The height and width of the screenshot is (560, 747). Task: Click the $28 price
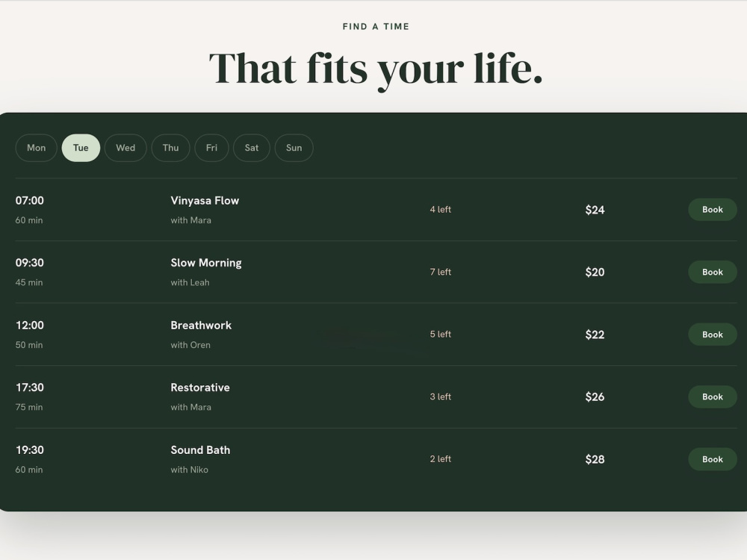(595, 459)
